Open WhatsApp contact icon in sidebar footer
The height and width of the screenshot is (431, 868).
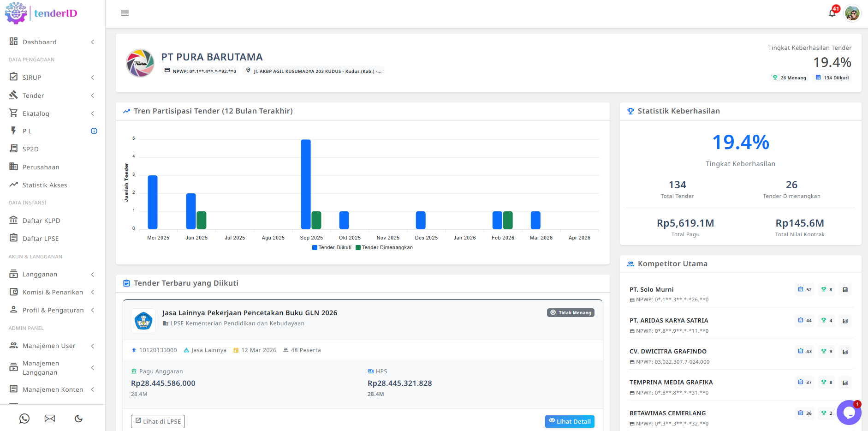(24, 419)
